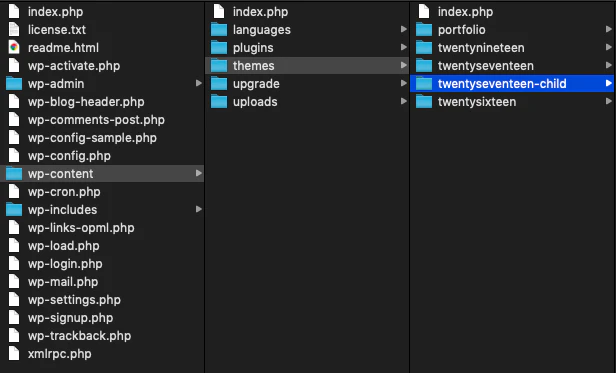This screenshot has width=616, height=373.
Task: Select the twentynineteen folder name
Action: pos(481,48)
